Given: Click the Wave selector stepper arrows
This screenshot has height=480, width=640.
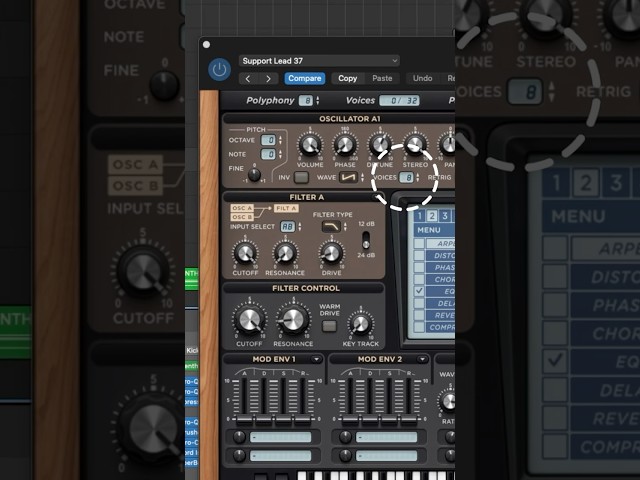Looking at the screenshot, I should coord(362,177).
